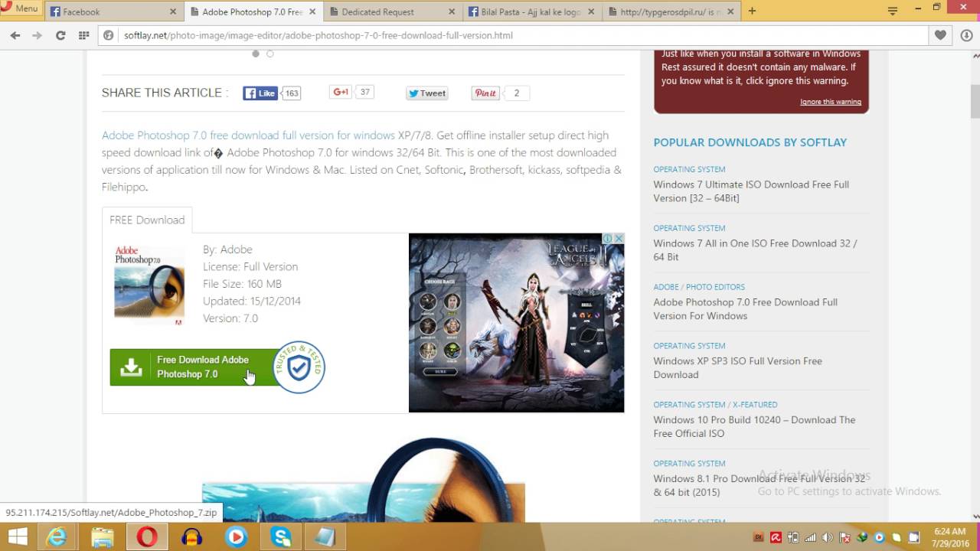Go forward to the next page
The height and width of the screenshot is (551, 980).
(x=37, y=35)
